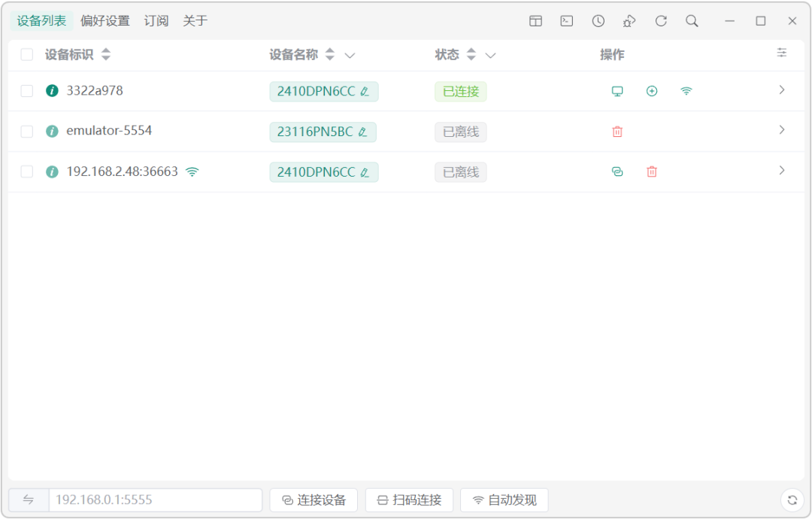Click 已离线 status of emulator-5554
The height and width of the screenshot is (519, 812).
(x=461, y=132)
